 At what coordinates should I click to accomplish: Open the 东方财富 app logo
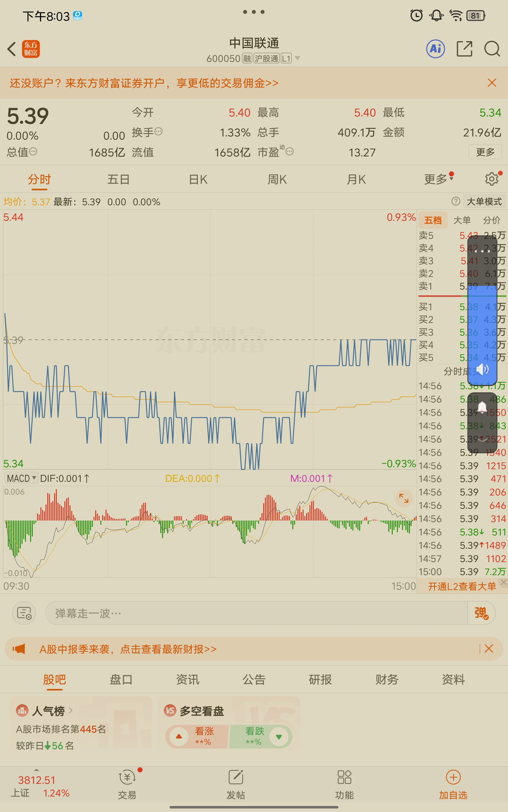pos(31,49)
